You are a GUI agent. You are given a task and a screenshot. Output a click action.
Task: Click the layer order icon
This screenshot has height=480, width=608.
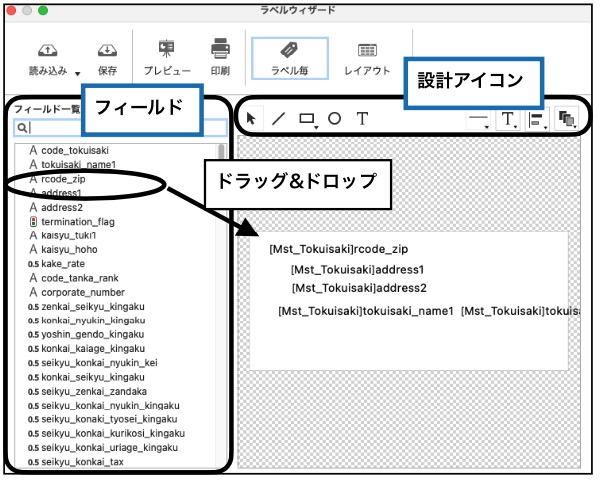pos(566,119)
